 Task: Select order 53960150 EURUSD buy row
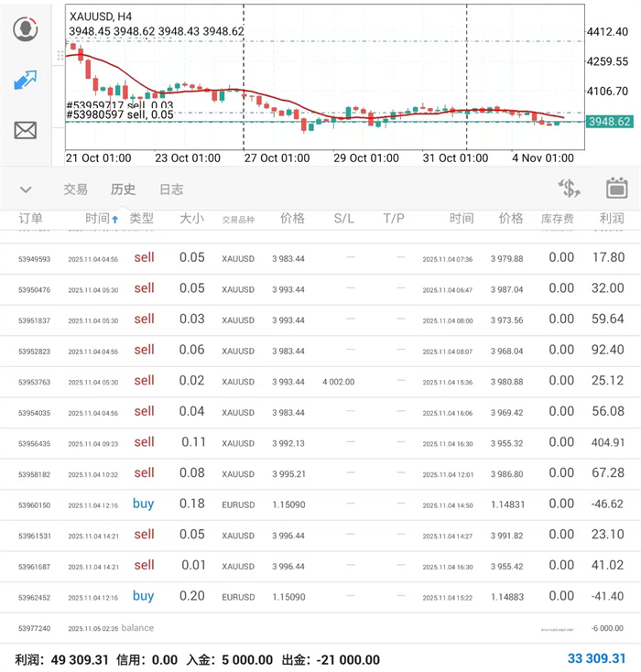(x=320, y=504)
